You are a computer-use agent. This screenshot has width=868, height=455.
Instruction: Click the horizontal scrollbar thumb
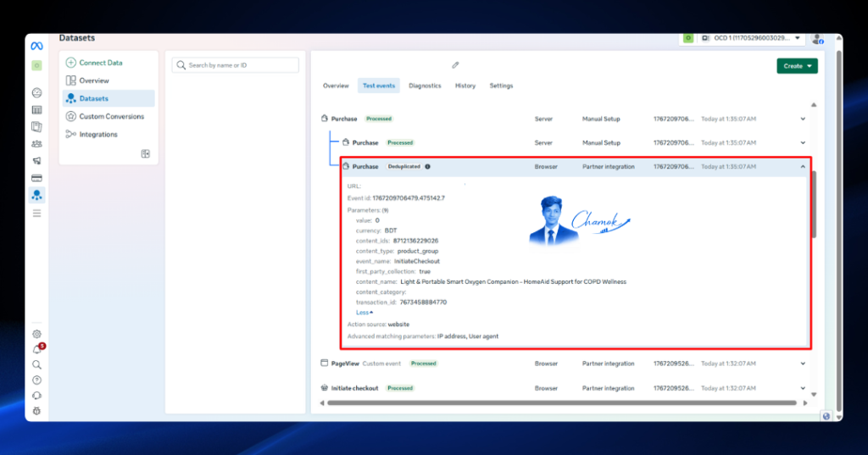(561, 403)
